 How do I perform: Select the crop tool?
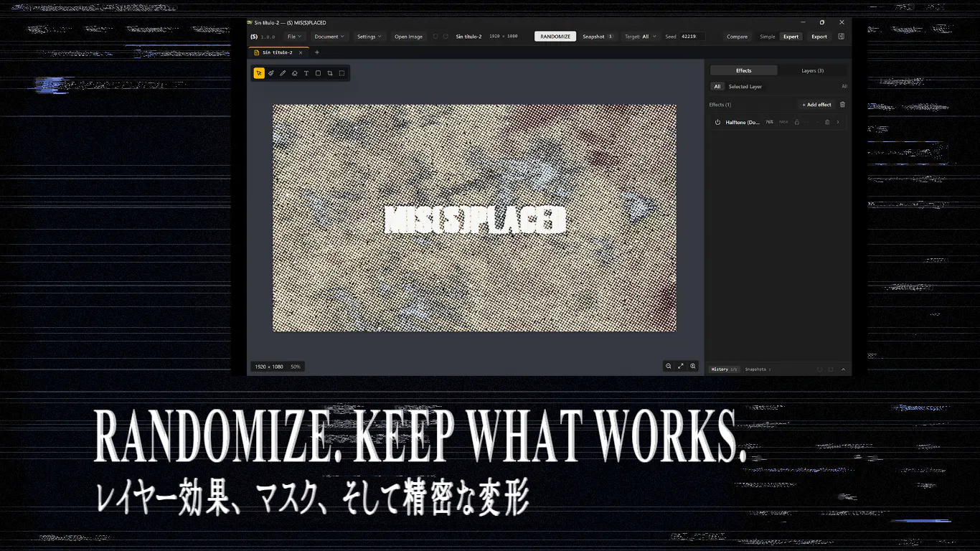pos(330,73)
